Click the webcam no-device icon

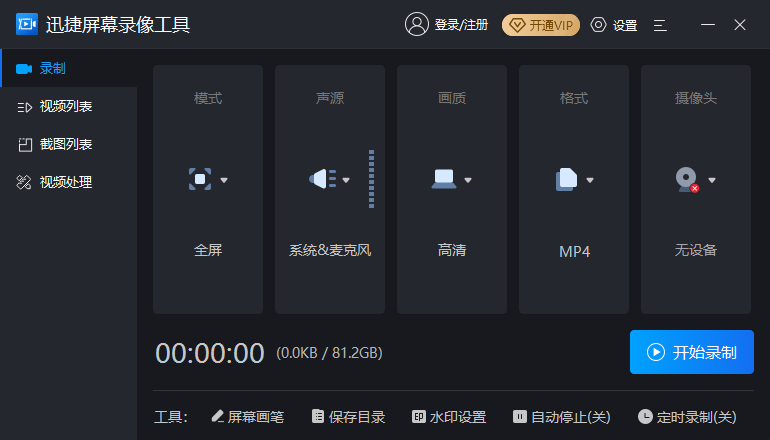[x=687, y=180]
